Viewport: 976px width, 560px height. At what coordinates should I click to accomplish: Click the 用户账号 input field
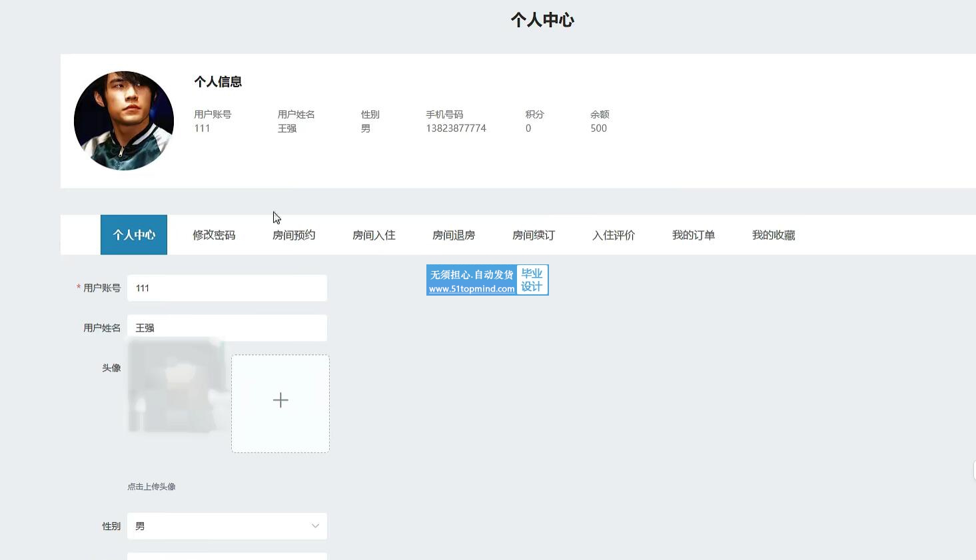[227, 288]
